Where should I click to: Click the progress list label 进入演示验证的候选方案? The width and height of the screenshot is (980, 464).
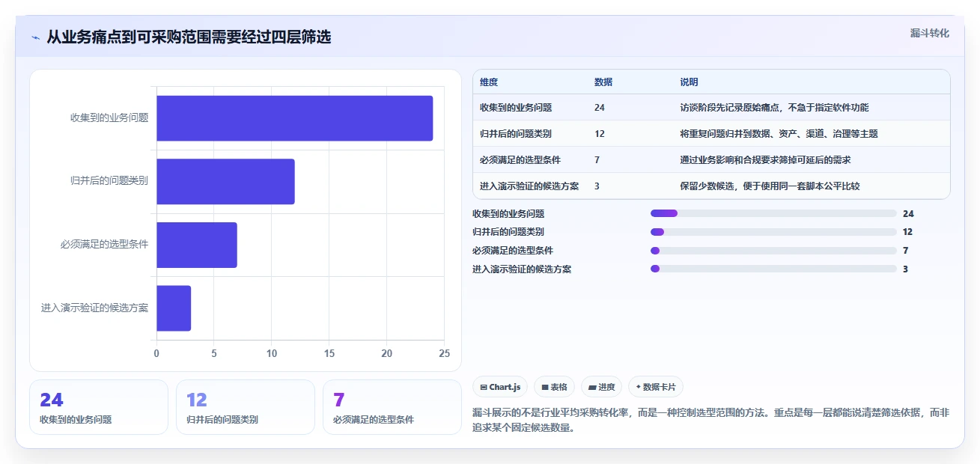click(x=522, y=269)
